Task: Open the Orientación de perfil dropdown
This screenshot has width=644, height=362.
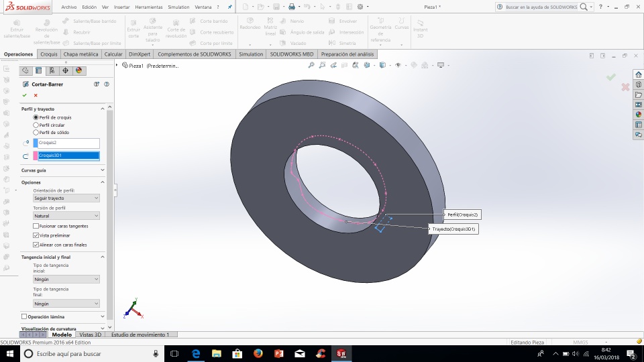Action: [66, 198]
